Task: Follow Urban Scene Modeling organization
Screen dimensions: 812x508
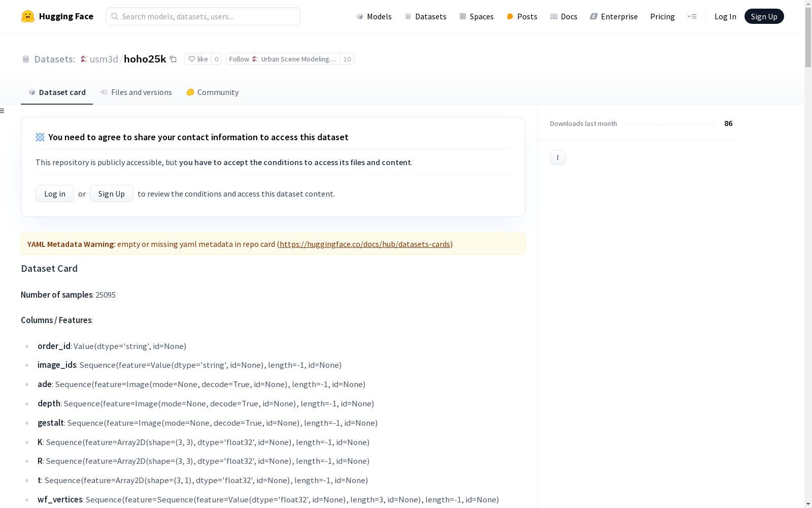Action: coord(283,59)
